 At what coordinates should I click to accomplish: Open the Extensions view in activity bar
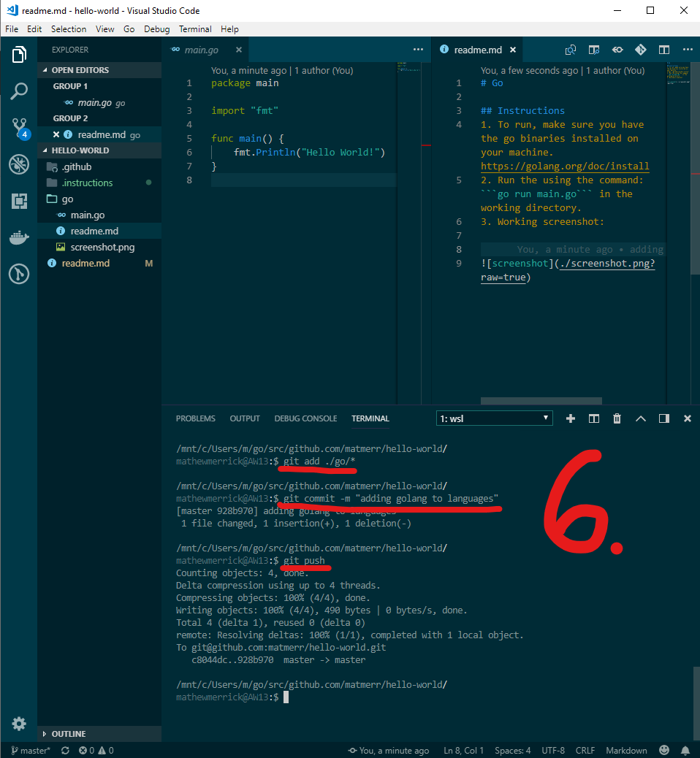[x=19, y=201]
